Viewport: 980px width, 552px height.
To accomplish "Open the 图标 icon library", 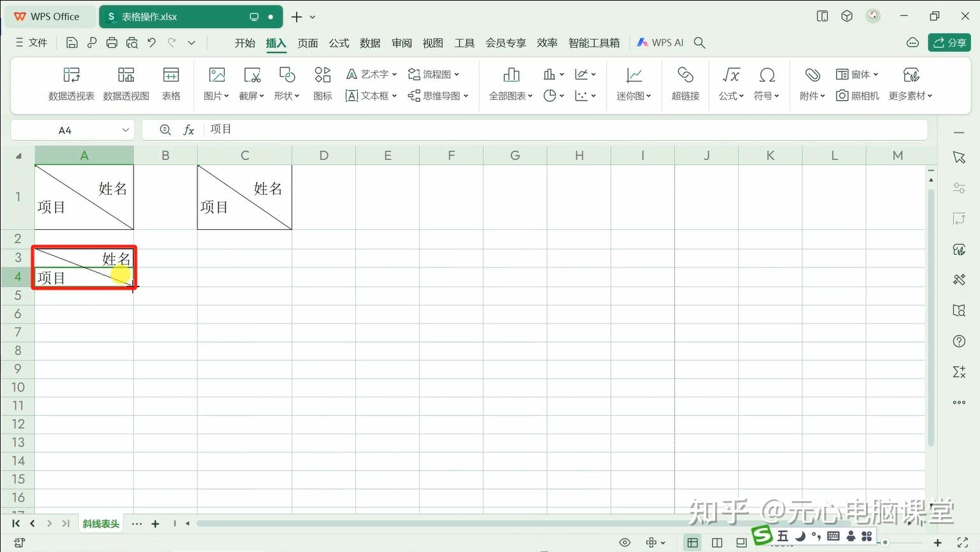I will pos(322,83).
